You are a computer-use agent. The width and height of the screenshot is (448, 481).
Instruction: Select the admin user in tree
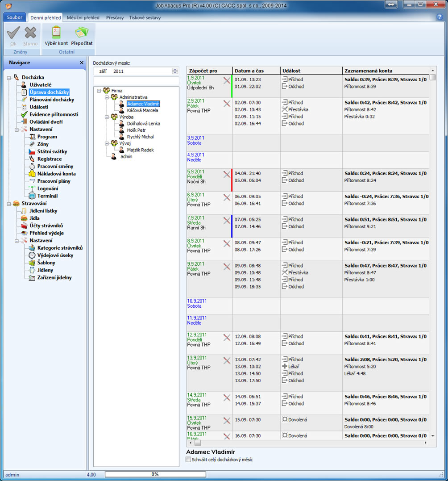tap(126, 156)
